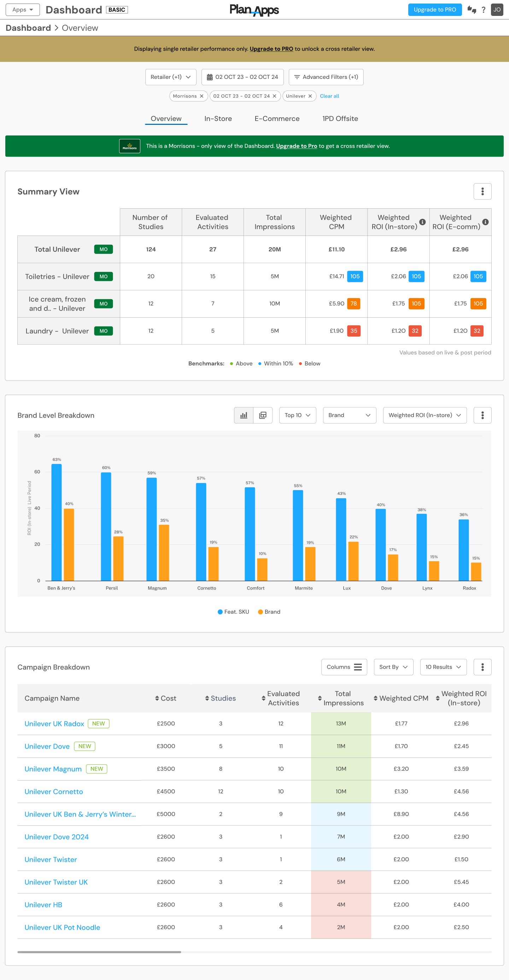This screenshot has width=509, height=980.
Task: Open the help question mark icon
Action: pyautogui.click(x=484, y=10)
